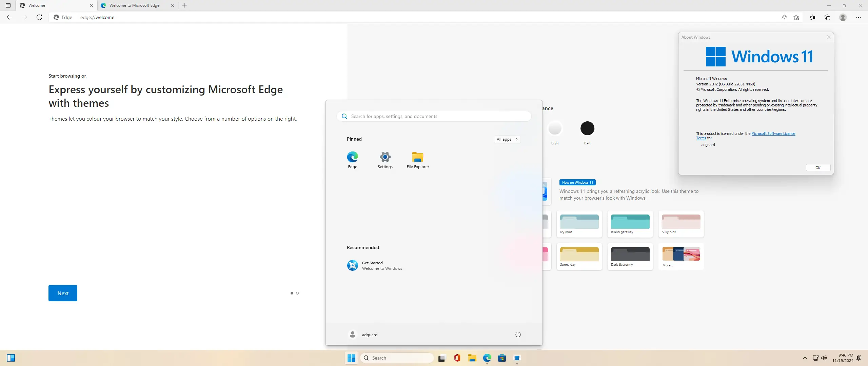Switch to Welcome to Microsoft Edge tab

click(134, 5)
